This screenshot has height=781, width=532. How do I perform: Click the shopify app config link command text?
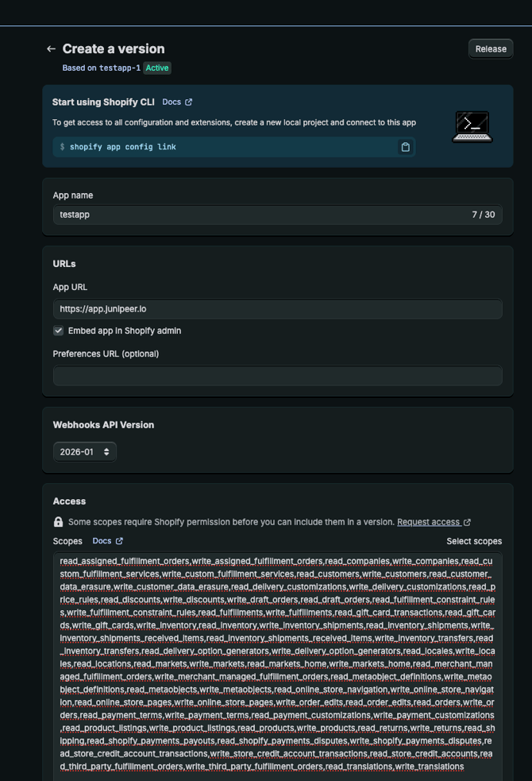tap(123, 147)
